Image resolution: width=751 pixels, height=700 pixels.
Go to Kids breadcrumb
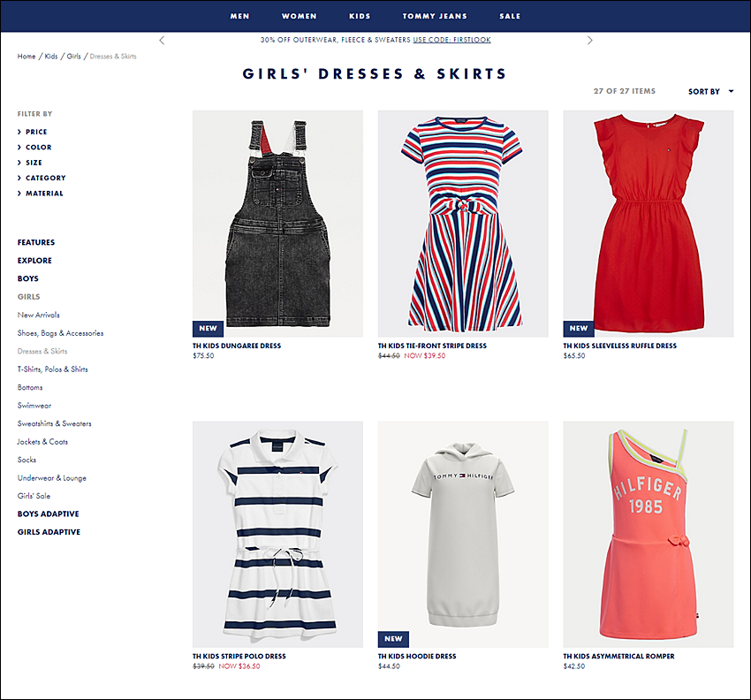pos(50,56)
